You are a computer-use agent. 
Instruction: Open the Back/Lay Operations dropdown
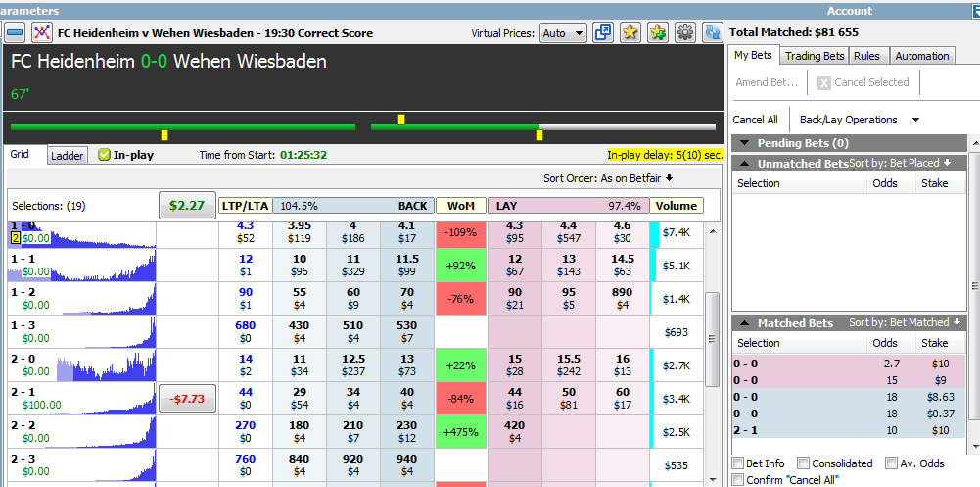point(860,120)
